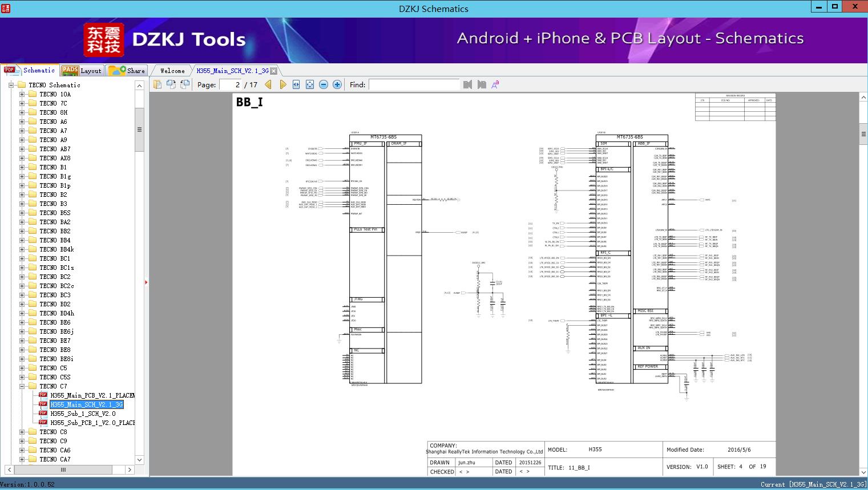The image size is (868, 490).
Task: Click the find next icon
Action: [x=482, y=84]
